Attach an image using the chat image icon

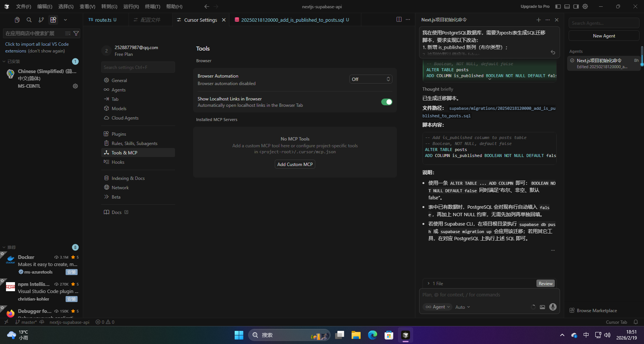point(542,307)
